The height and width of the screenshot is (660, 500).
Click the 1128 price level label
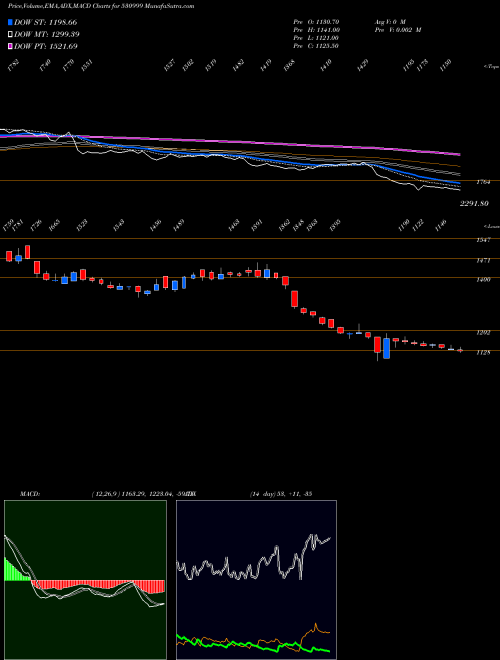coord(483,353)
